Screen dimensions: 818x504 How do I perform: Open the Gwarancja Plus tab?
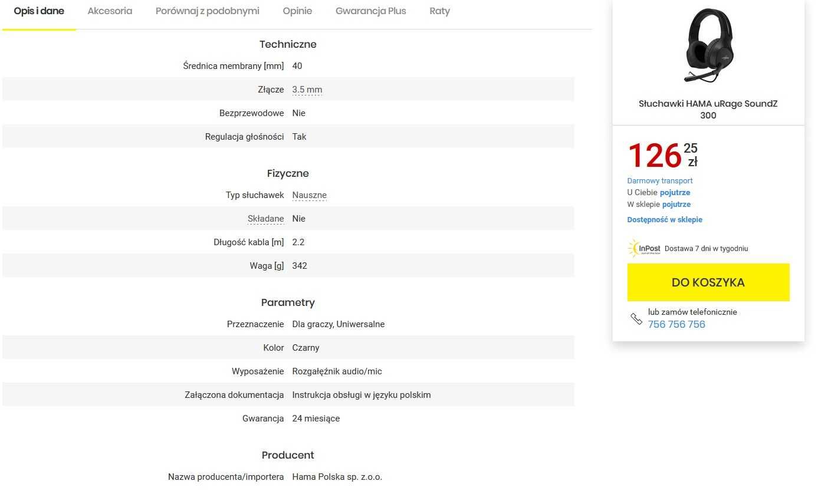370,11
